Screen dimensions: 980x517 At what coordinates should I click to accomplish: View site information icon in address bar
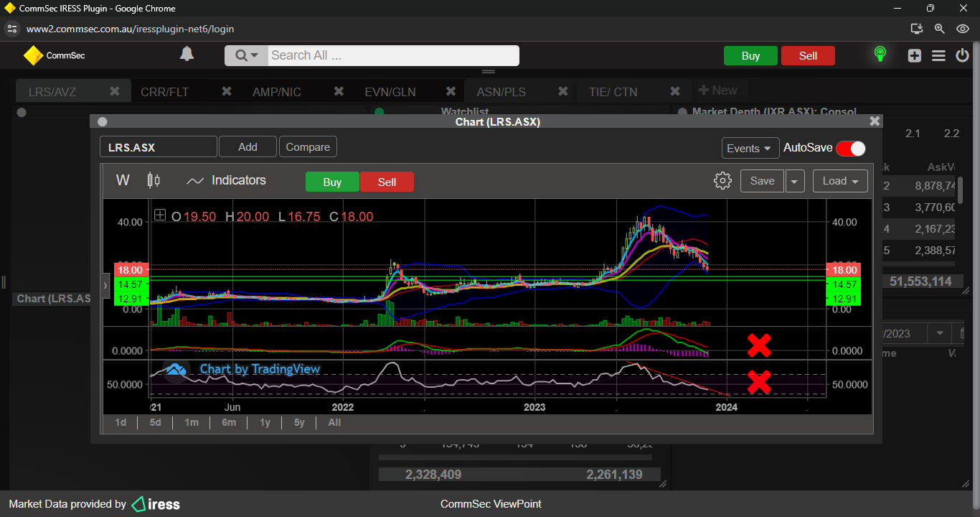11,29
